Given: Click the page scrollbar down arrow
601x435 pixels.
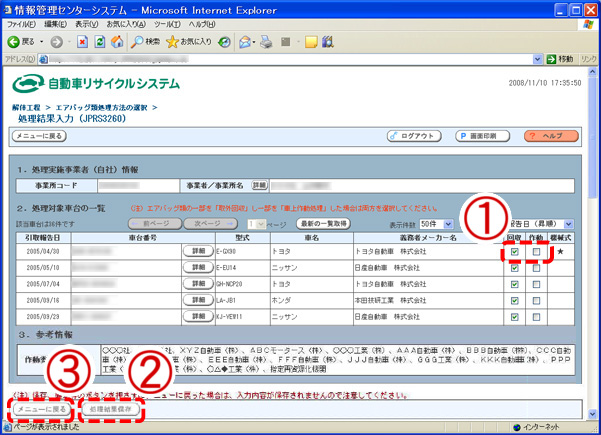Looking at the screenshot, I should coord(593,414).
